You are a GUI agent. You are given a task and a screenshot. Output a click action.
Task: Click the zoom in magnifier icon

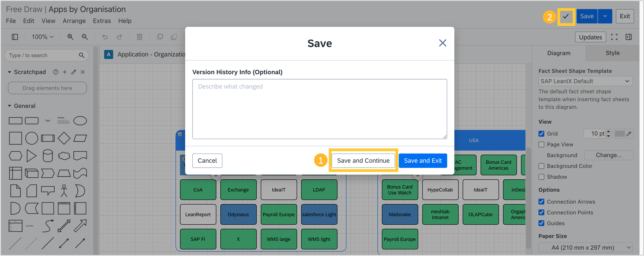70,37
